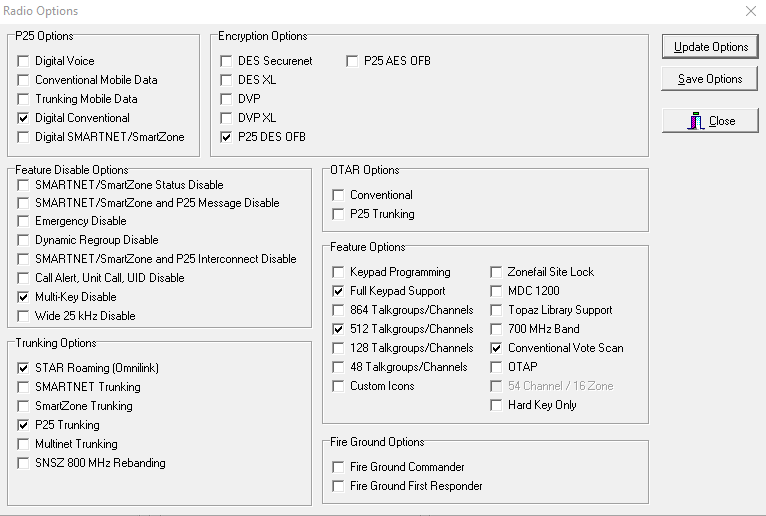Enable Emergency Disable option

tap(23, 221)
